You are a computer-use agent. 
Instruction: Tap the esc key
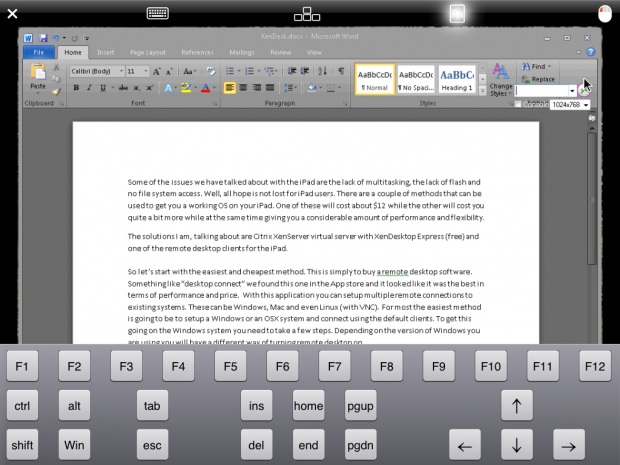152,445
